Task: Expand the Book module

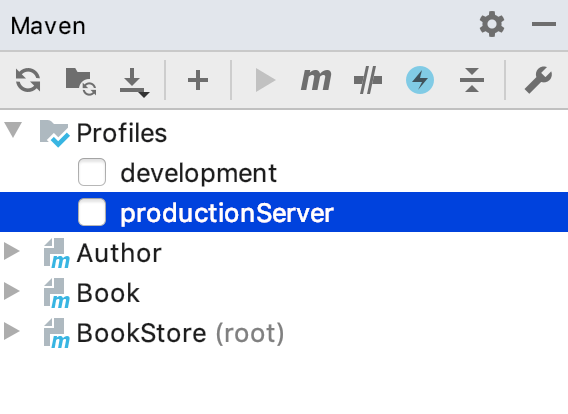Action: [12, 291]
